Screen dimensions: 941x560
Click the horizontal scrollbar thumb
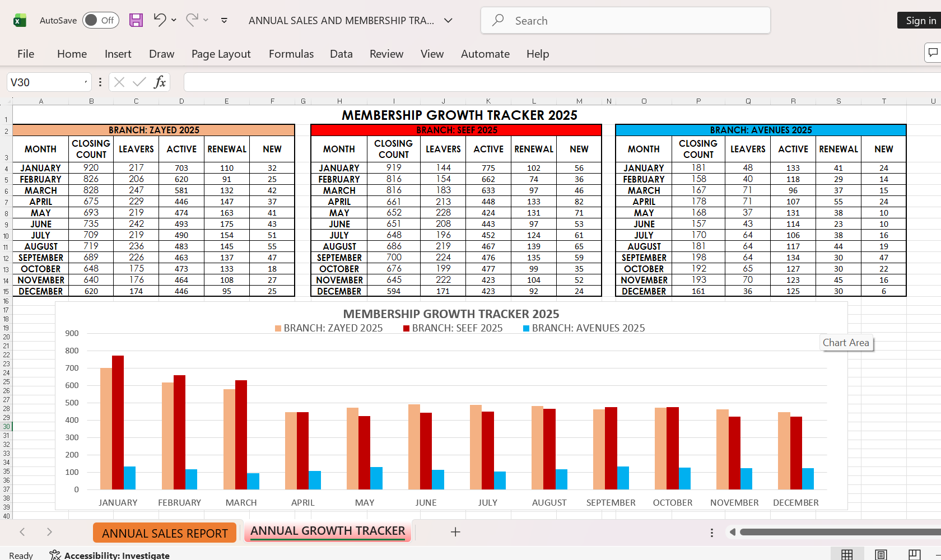840,532
